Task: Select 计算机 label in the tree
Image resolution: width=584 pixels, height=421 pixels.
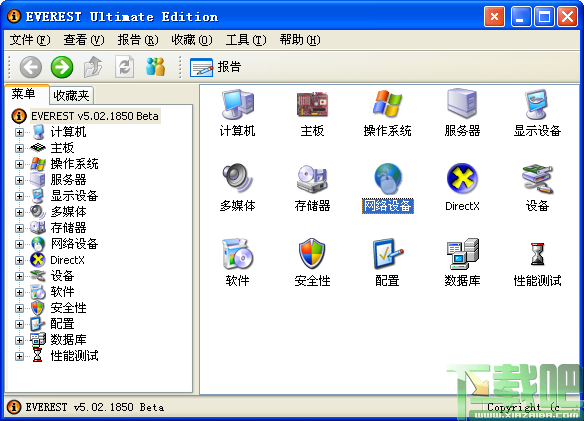Action: 68,132
